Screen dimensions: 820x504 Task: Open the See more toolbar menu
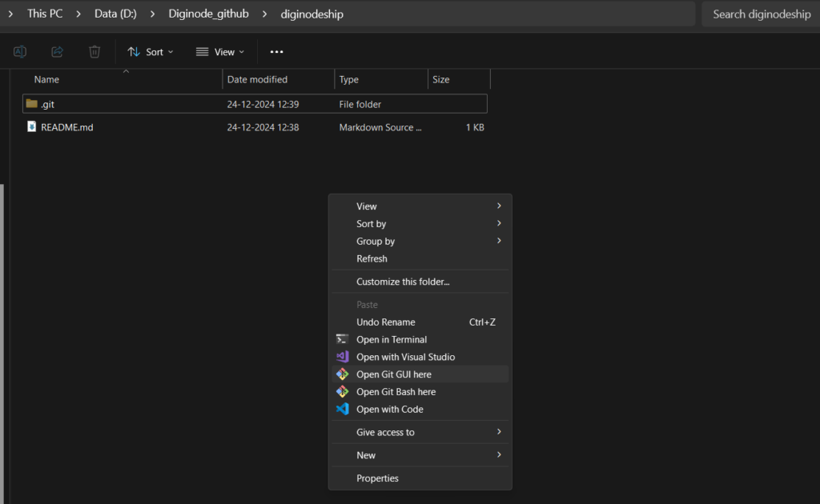point(276,51)
